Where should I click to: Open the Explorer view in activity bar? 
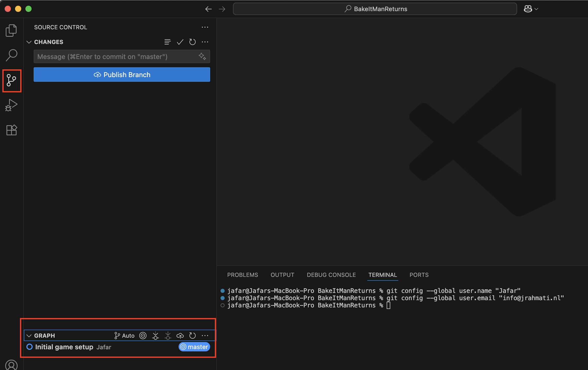click(11, 31)
